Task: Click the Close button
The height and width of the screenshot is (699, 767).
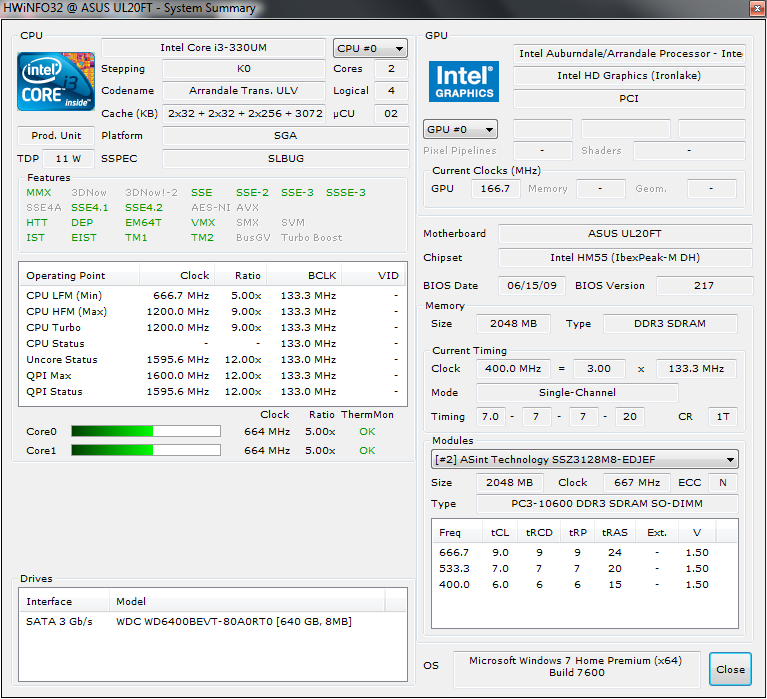Action: (x=730, y=669)
